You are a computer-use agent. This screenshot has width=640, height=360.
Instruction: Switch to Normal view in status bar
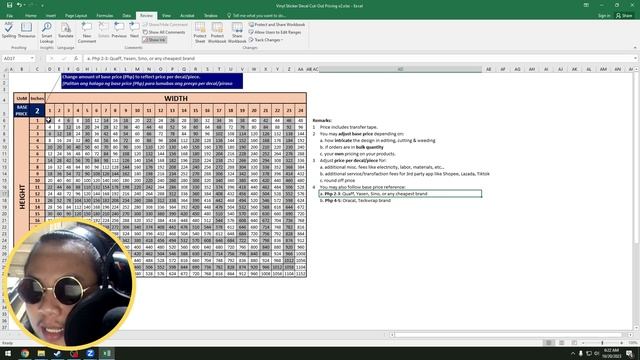[x=549, y=343]
